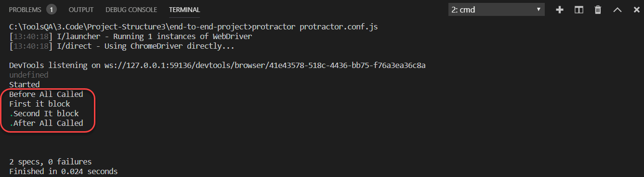Select the TERMINAL tab
Screen dimensions: 644x177
point(184,10)
